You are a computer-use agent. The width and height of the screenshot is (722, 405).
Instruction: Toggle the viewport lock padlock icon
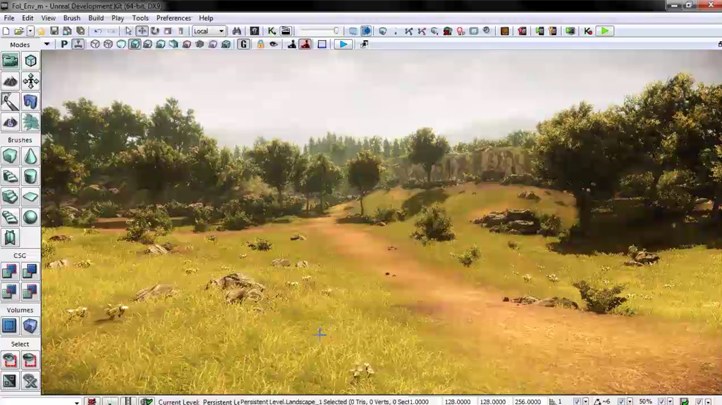[x=261, y=44]
